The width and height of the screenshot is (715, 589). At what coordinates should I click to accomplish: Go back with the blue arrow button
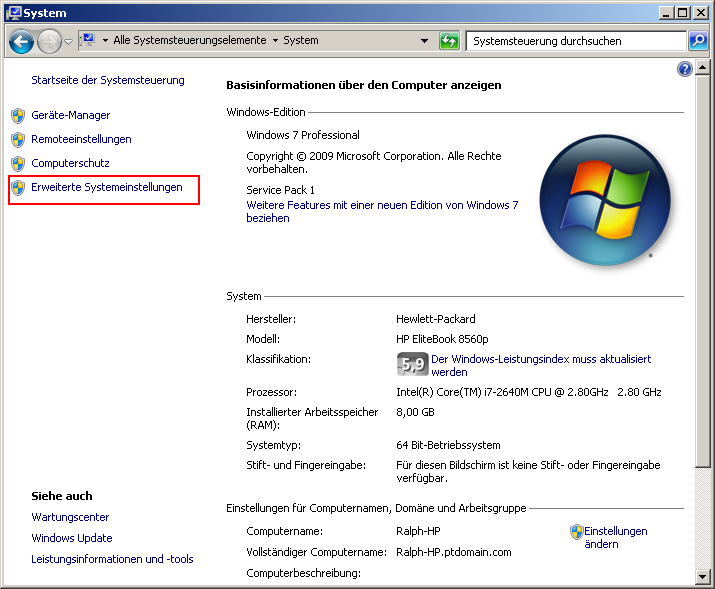tap(21, 41)
